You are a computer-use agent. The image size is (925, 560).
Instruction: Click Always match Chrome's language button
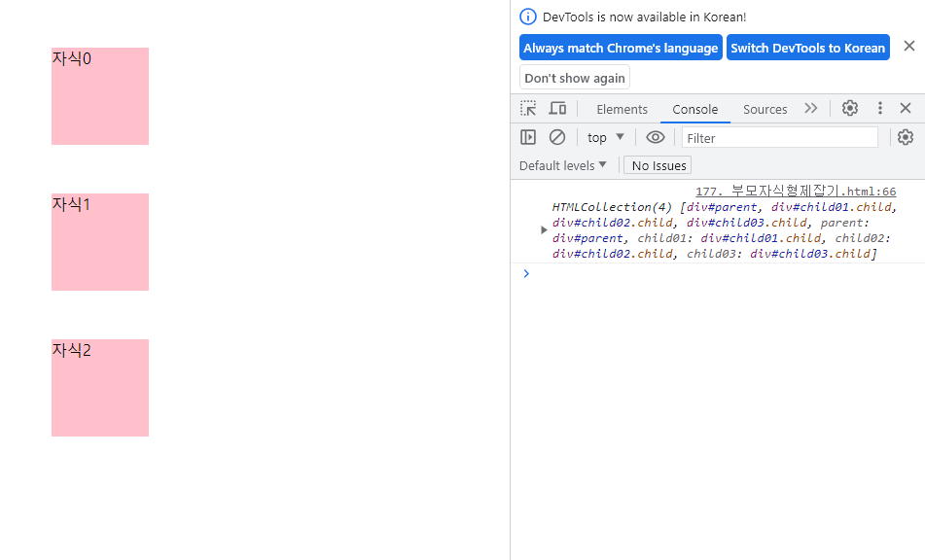coord(621,48)
